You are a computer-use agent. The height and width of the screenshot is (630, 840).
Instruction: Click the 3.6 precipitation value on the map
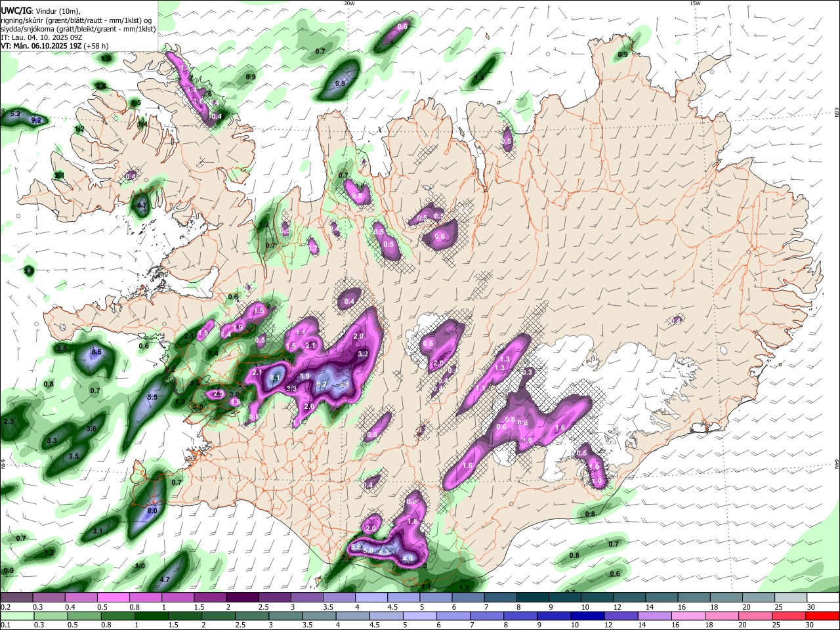click(x=91, y=429)
